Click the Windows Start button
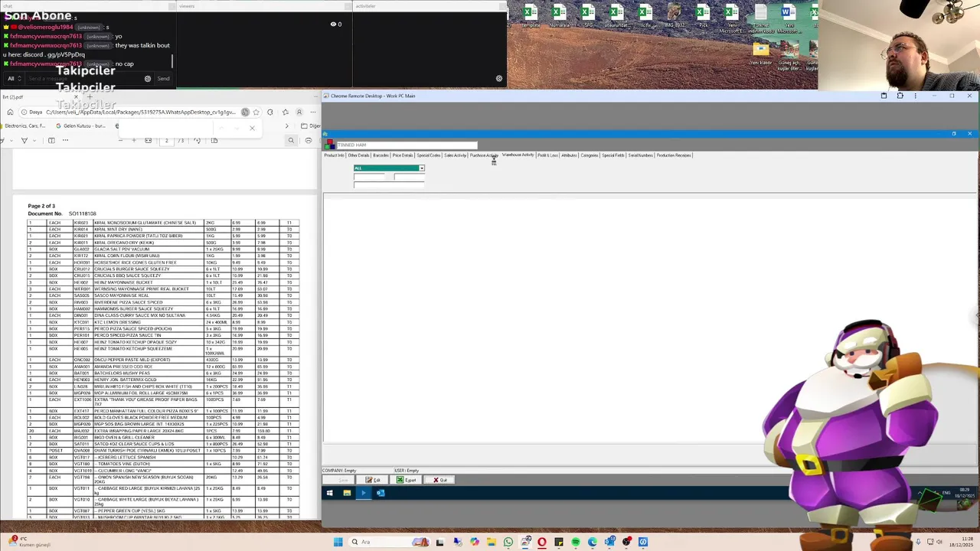 click(x=338, y=542)
